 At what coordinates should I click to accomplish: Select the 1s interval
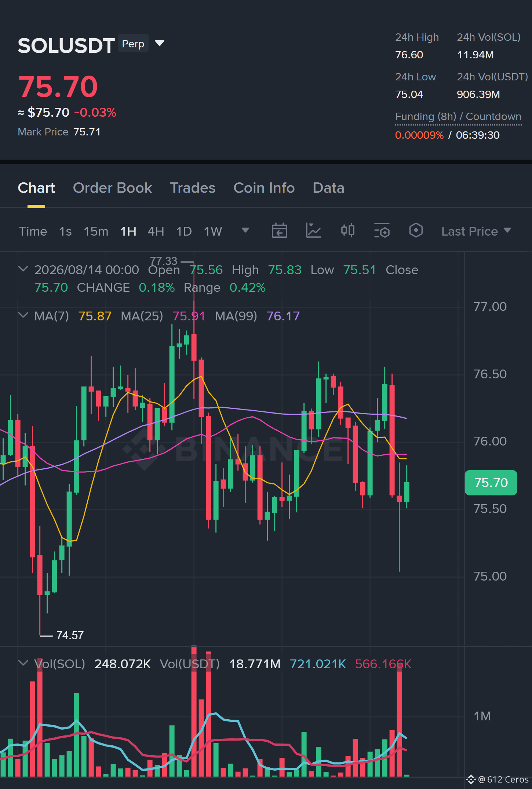[x=65, y=231]
